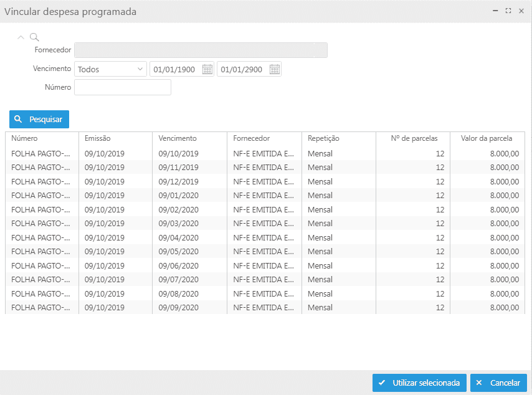This screenshot has width=532, height=395.
Task: Select the row with vencimento 09/09/2020
Action: 178,308
